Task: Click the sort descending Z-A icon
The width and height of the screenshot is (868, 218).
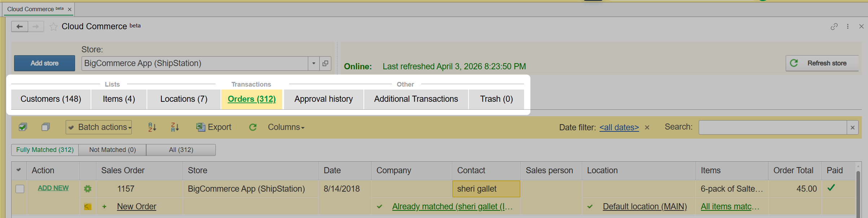Action: click(x=175, y=127)
